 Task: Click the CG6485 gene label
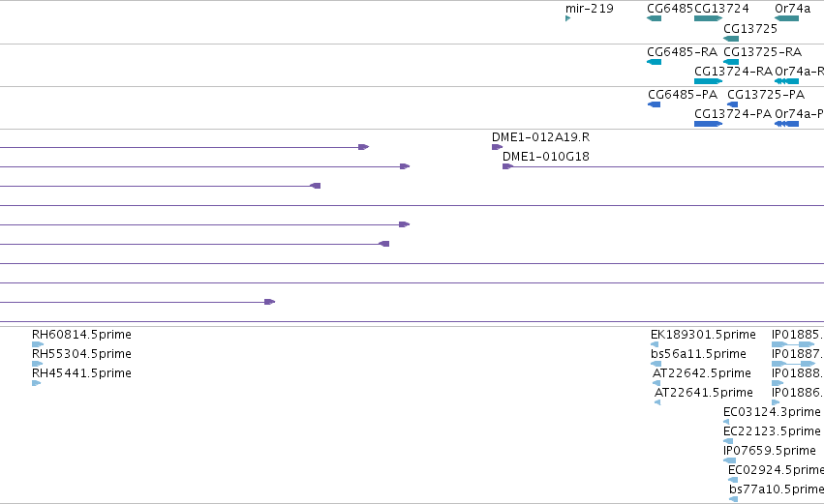pos(670,9)
